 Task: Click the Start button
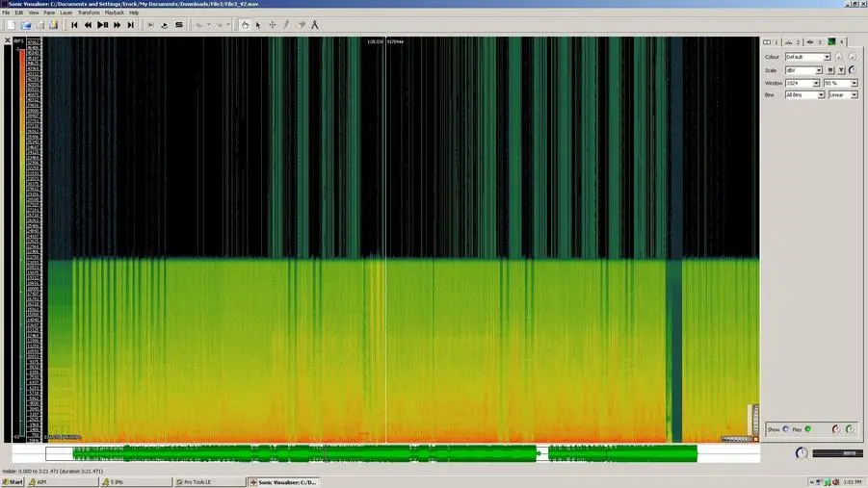13,482
